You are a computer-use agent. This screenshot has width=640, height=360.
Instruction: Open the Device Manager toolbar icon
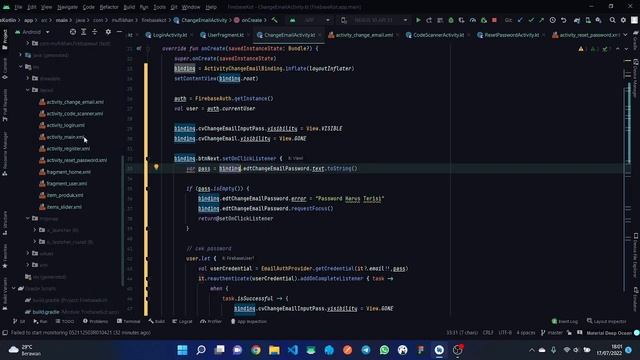tap(588, 20)
